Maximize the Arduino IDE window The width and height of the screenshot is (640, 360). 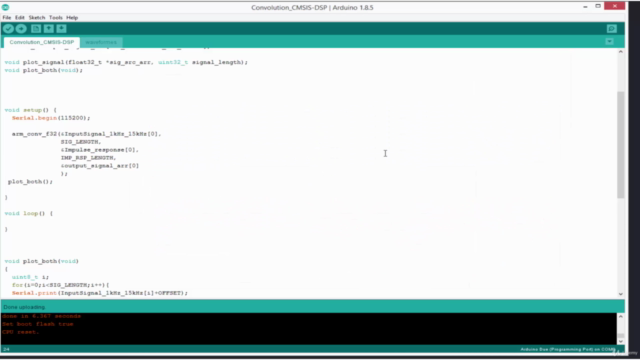click(598, 6)
